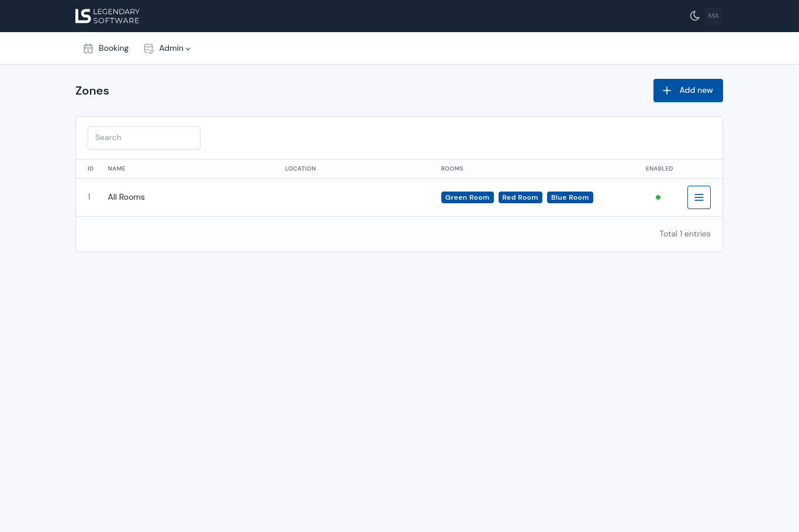Sort by the ENABLED column header

(659, 169)
